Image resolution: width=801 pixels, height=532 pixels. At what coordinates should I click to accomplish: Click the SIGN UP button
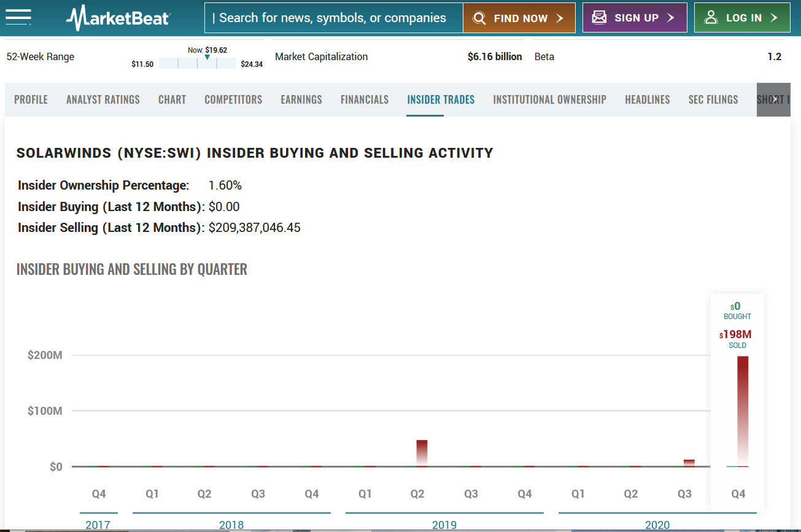click(635, 18)
